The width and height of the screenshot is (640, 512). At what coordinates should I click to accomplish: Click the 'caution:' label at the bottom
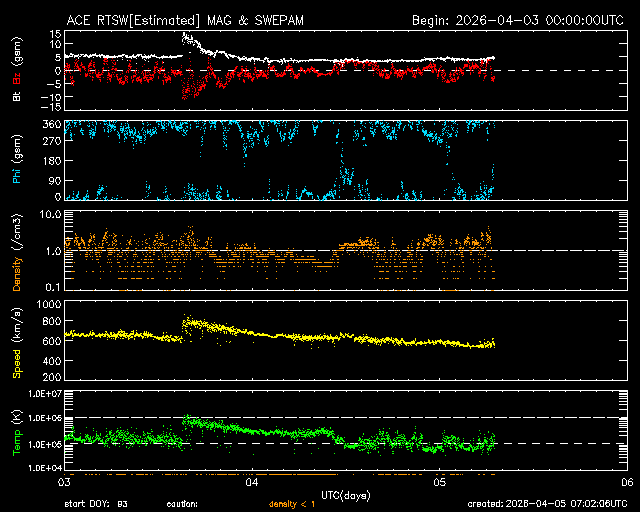point(182,504)
